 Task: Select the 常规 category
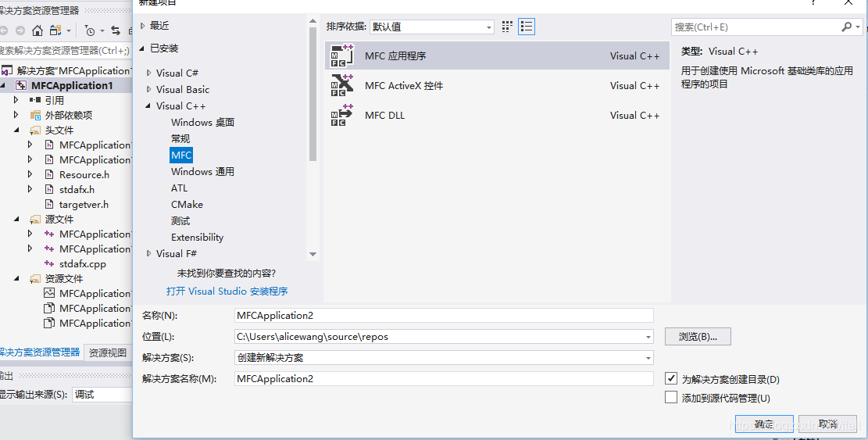click(180, 139)
